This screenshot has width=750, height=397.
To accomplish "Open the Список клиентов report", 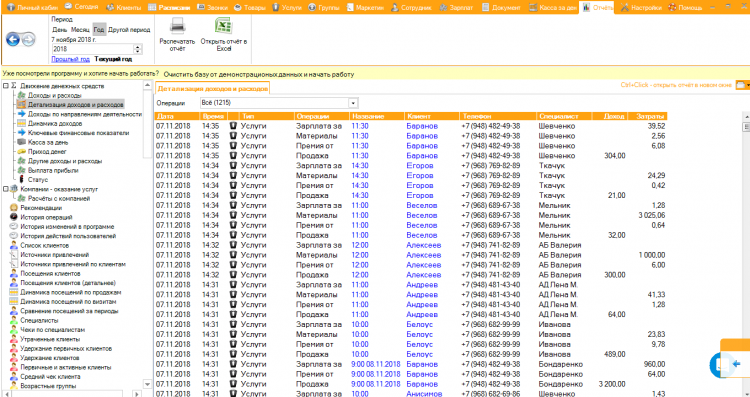I will click(44, 245).
